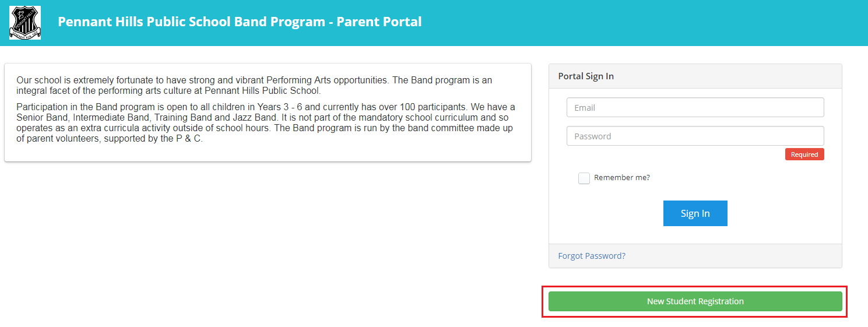This screenshot has width=868, height=327.
Task: Click the white description card's blank bottom margin
Action: [x=268, y=153]
